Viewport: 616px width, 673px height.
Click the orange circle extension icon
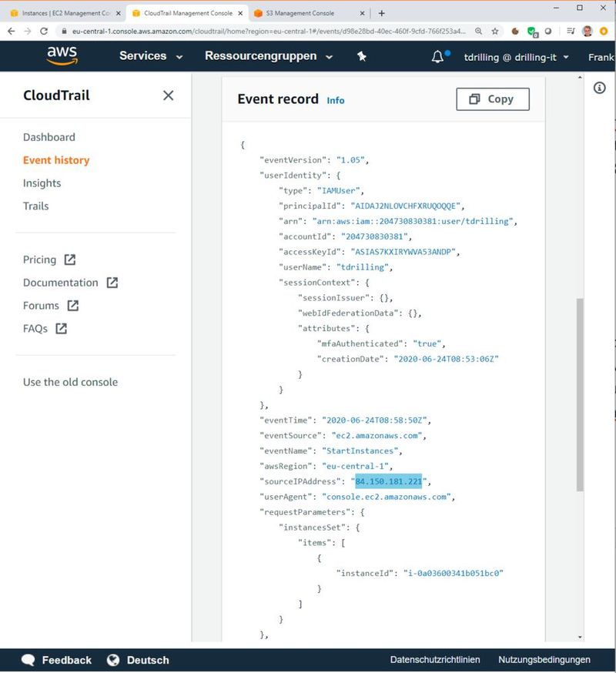tap(604, 31)
